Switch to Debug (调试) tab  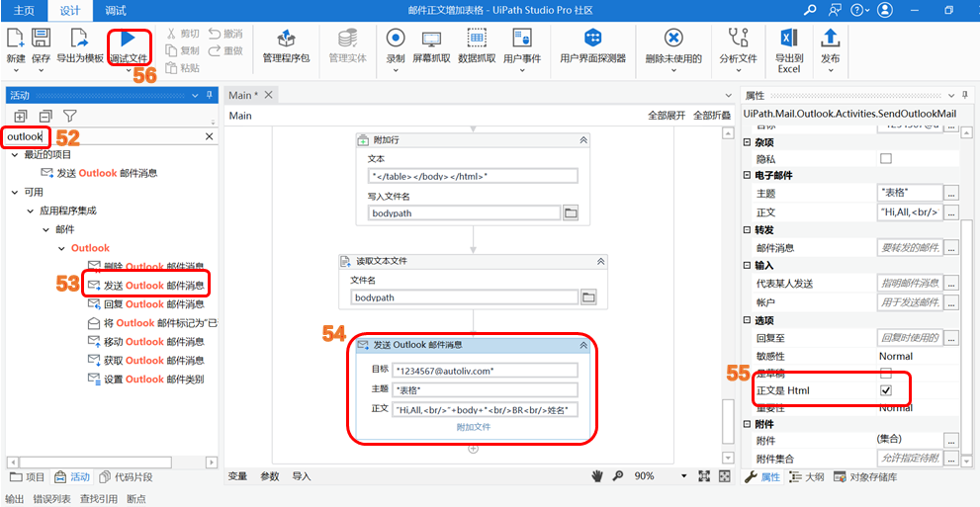pos(116,10)
